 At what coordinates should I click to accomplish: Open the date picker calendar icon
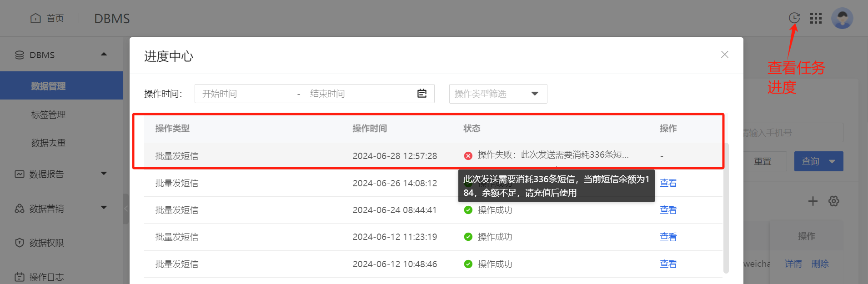coord(422,94)
